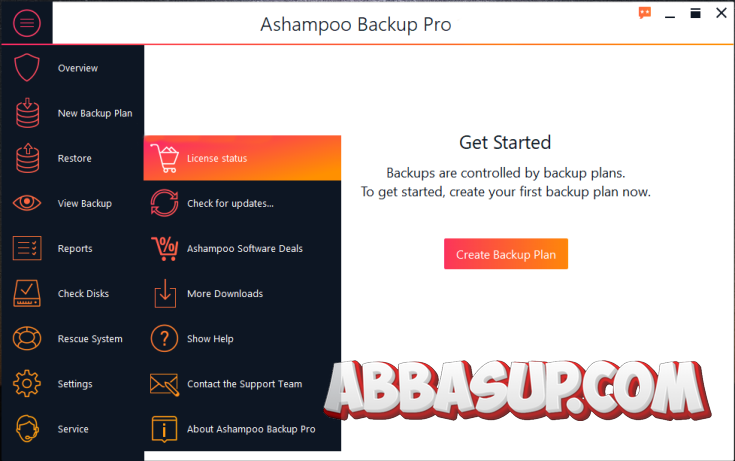Click the Rescue System lifebuoy icon
This screenshot has width=735, height=461.
click(27, 338)
